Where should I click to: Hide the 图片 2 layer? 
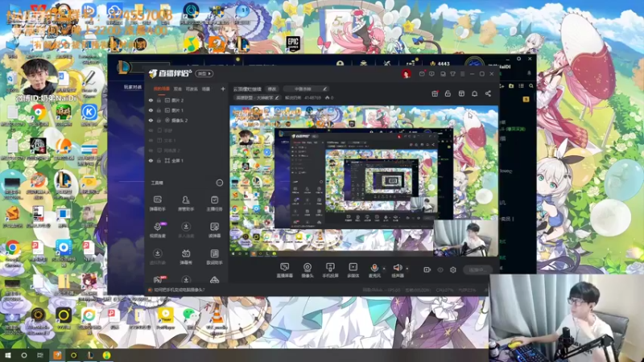pos(151,100)
